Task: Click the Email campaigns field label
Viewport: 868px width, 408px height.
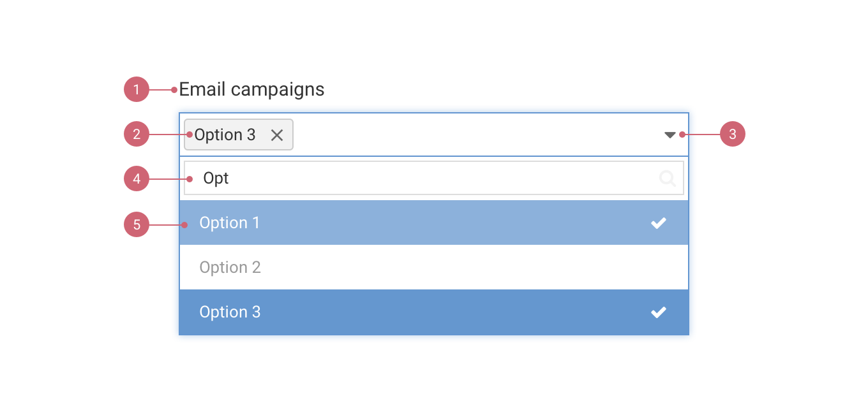Action: [x=251, y=89]
